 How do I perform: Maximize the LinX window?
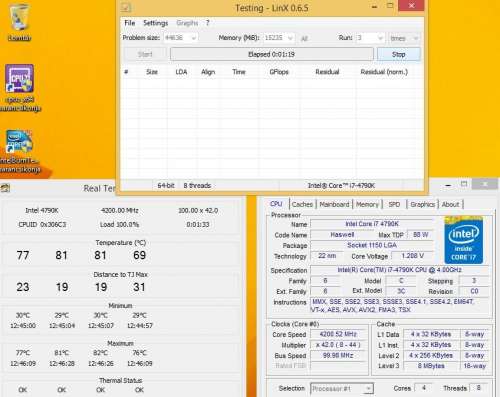click(x=390, y=6)
